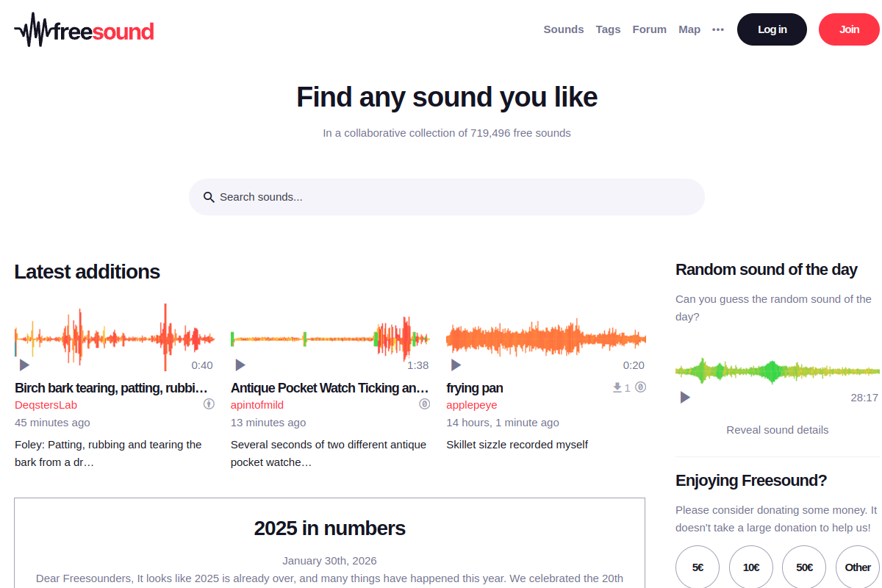The width and height of the screenshot is (882, 588).
Task: Play the random sound of the day
Action: coord(684,397)
